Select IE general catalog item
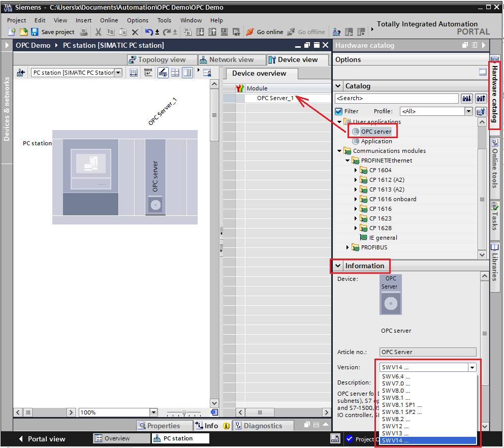This screenshot has height=448, width=504. pos(383,238)
